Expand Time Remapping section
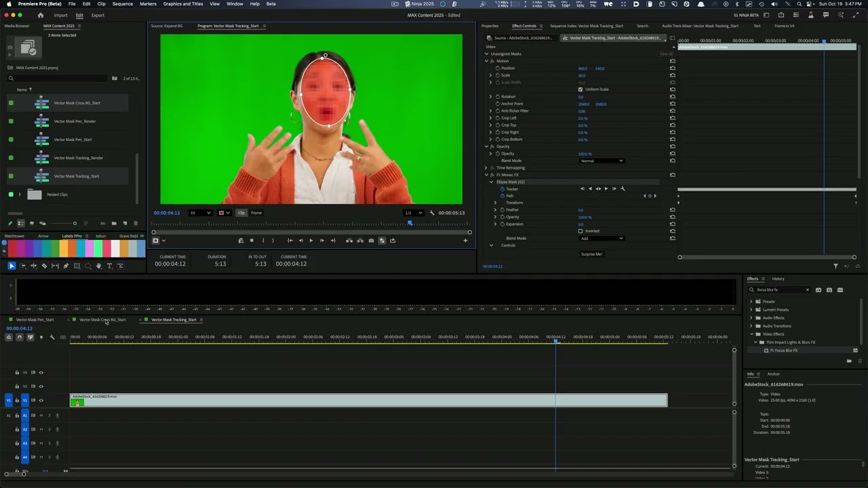The height and width of the screenshot is (488, 868). click(x=486, y=168)
